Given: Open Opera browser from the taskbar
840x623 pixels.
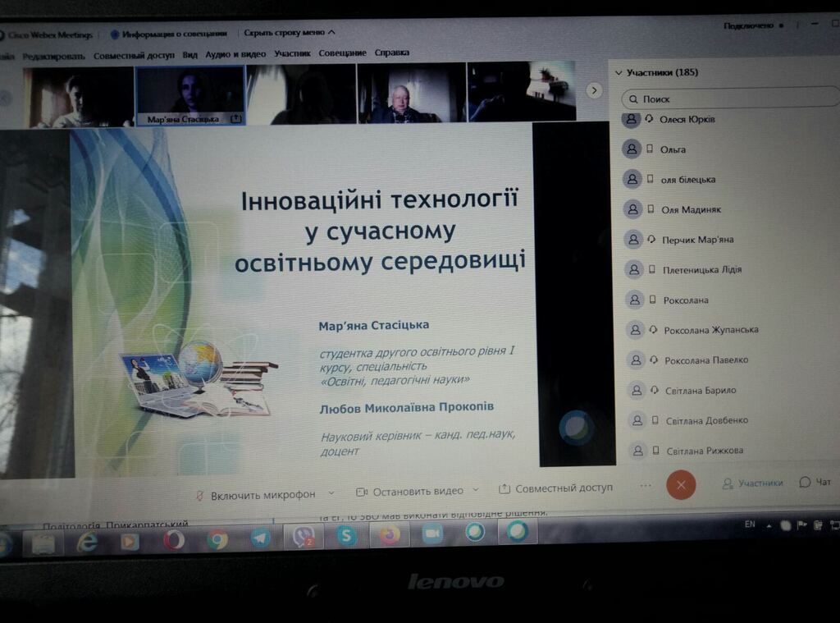Looking at the screenshot, I should pos(174,540).
